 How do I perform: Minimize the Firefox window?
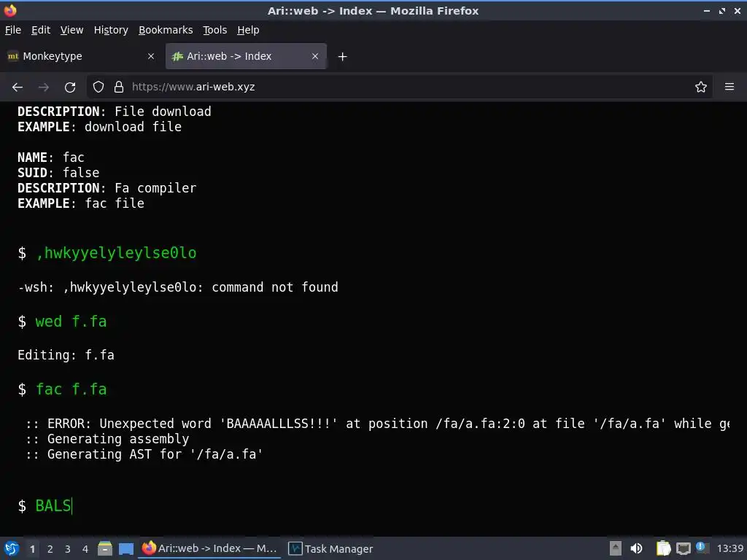tap(707, 10)
